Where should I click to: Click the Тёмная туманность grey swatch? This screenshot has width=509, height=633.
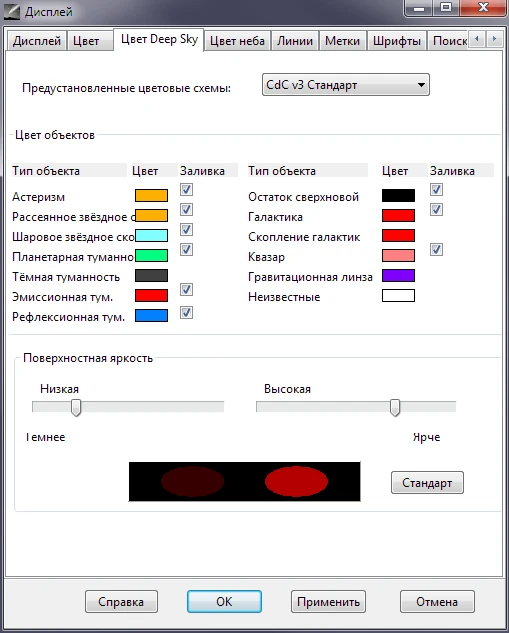pyautogui.click(x=151, y=276)
